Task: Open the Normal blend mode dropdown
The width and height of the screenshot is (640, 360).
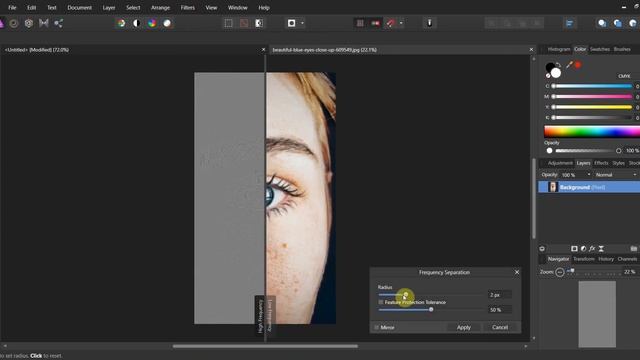Action: [616, 175]
